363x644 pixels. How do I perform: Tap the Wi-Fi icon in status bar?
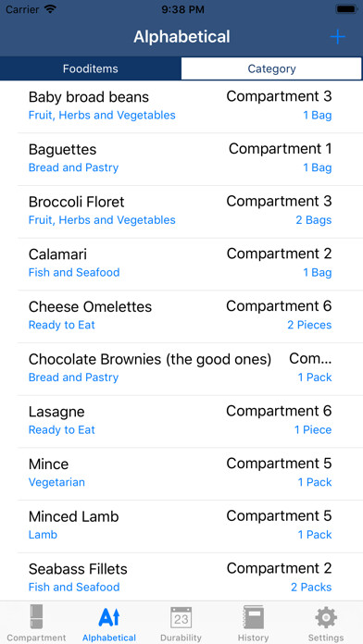[x=50, y=9]
